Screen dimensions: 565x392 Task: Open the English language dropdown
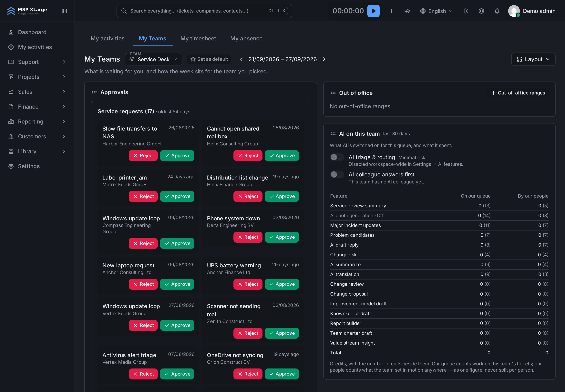click(436, 11)
